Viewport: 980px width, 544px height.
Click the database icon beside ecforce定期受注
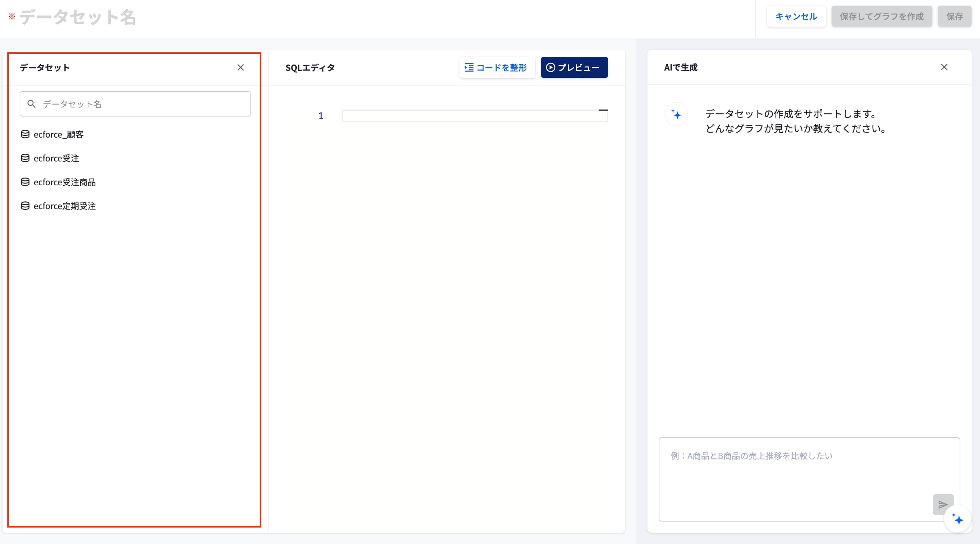click(25, 206)
